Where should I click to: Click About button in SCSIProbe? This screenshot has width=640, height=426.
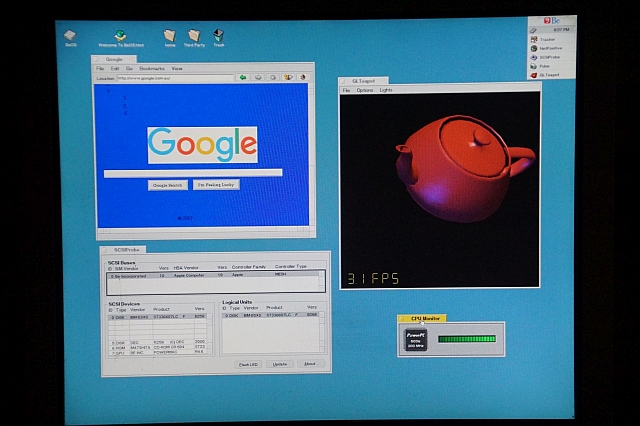(310, 364)
